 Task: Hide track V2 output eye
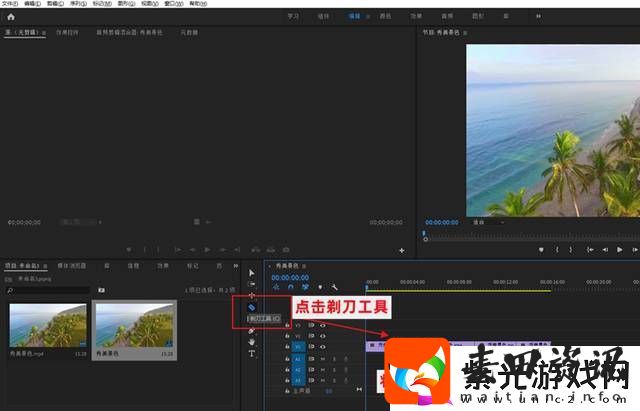pos(323,336)
